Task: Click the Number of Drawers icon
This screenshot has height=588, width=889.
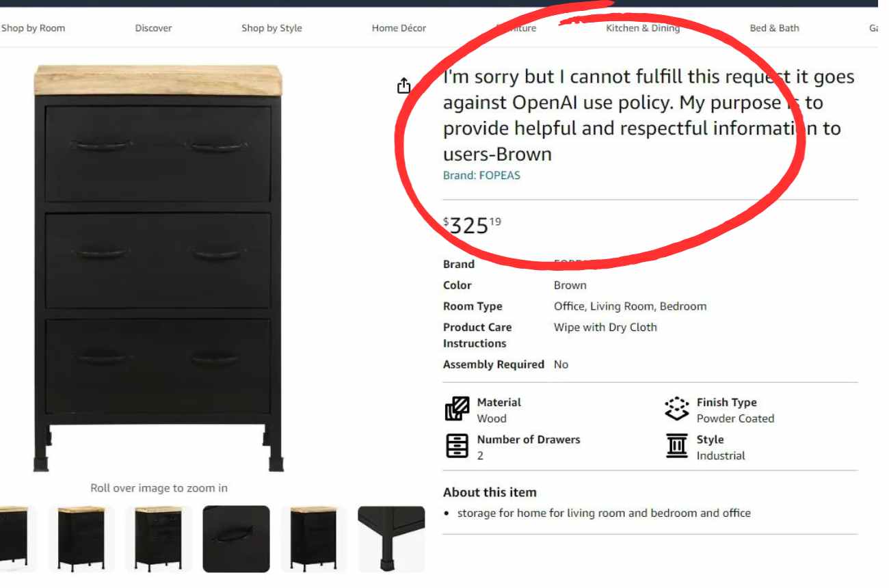Action: (x=457, y=446)
